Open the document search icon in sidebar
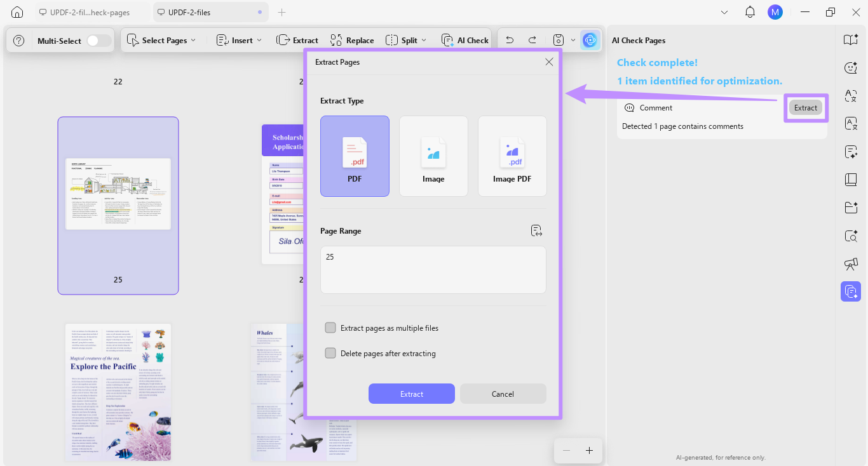This screenshot has width=868, height=466. click(851, 236)
